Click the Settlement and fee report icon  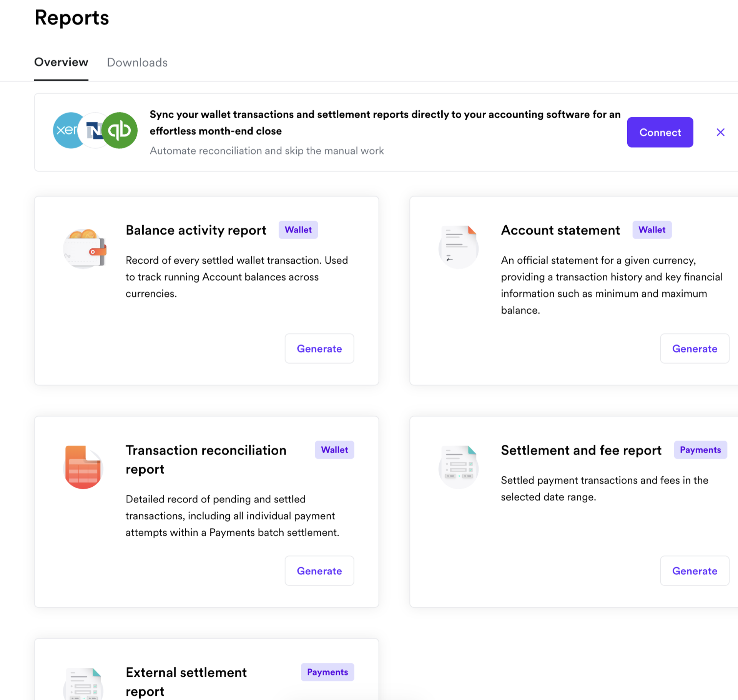459,467
